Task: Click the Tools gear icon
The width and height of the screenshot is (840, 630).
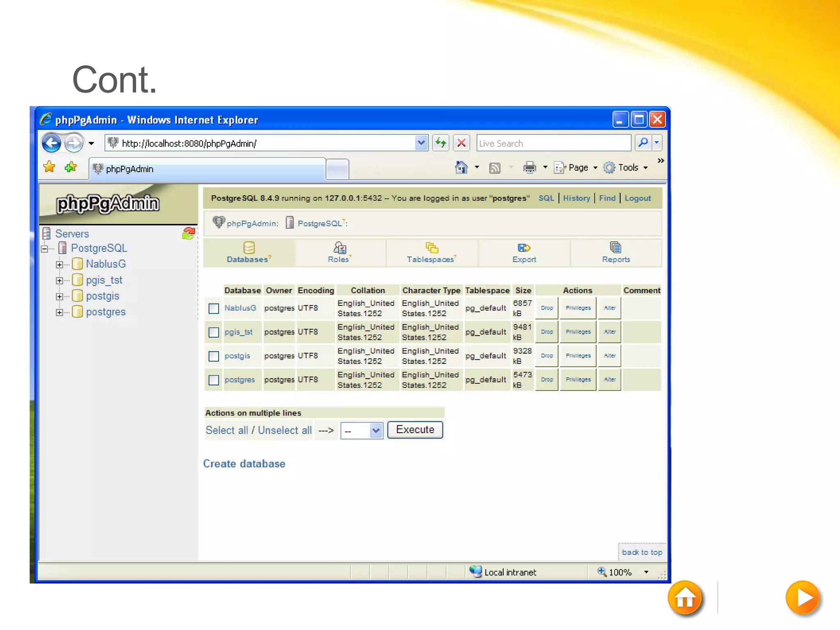Action: 609,167
